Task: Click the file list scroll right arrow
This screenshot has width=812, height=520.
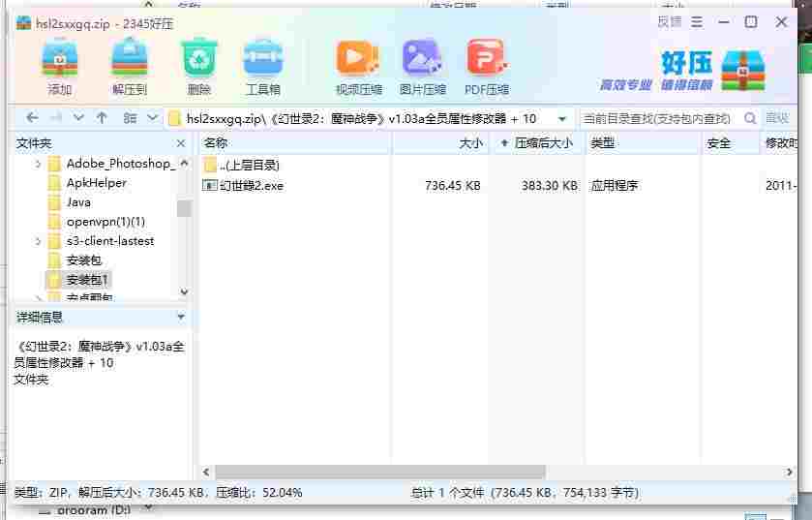Action: tap(789, 472)
